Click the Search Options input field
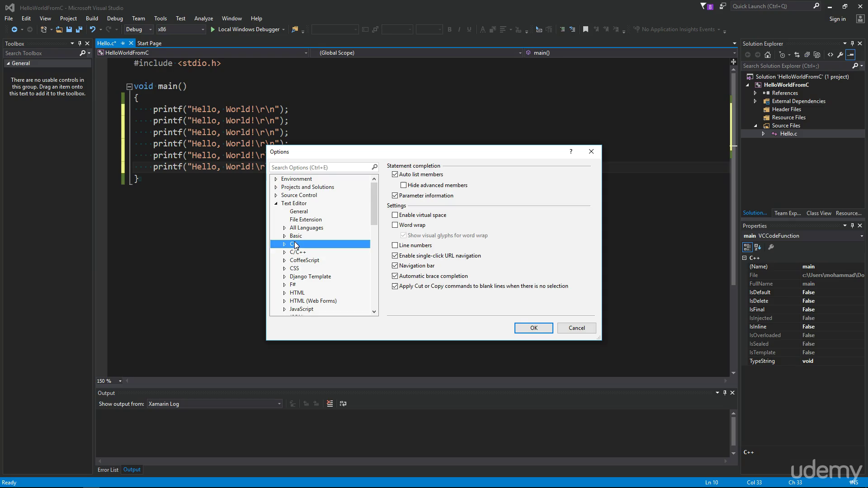This screenshot has width=868, height=488. pos(320,168)
